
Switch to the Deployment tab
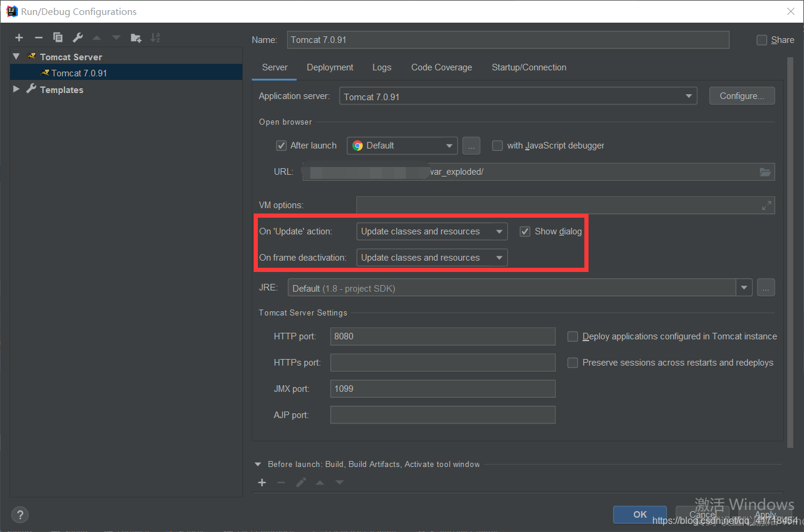[x=330, y=67]
